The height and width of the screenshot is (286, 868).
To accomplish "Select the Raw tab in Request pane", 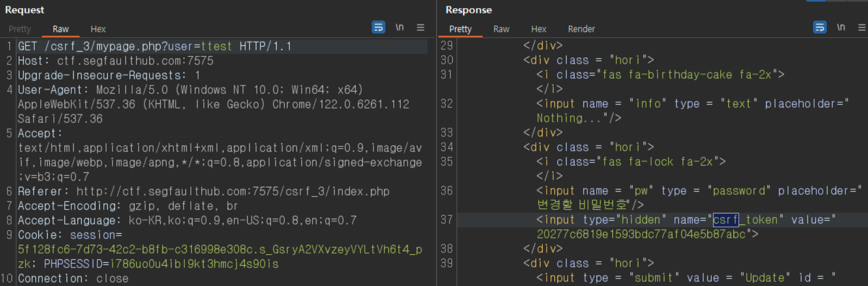I will [x=61, y=29].
